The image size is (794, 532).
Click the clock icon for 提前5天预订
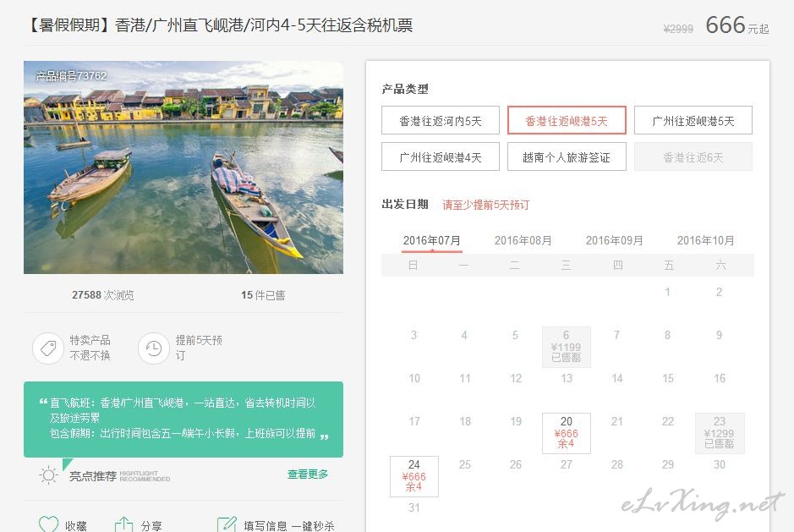point(153,348)
